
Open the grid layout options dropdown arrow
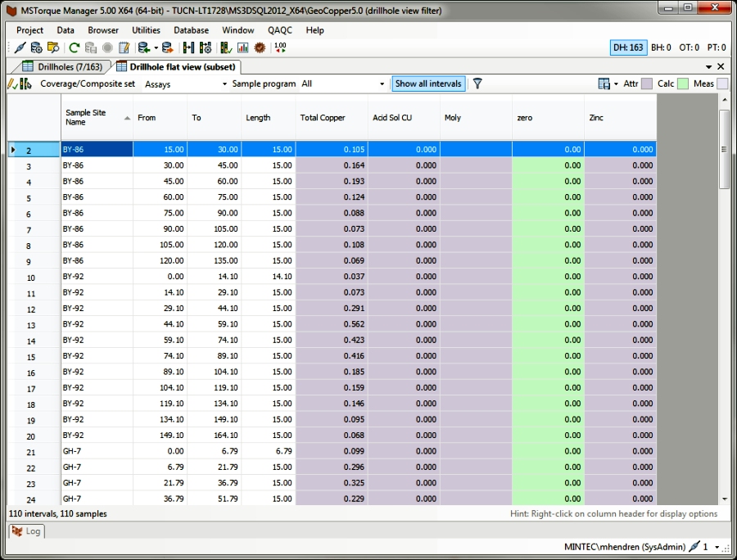[615, 84]
